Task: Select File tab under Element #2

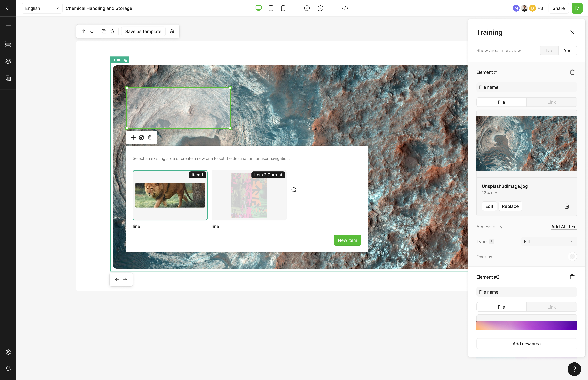Action: point(501,307)
